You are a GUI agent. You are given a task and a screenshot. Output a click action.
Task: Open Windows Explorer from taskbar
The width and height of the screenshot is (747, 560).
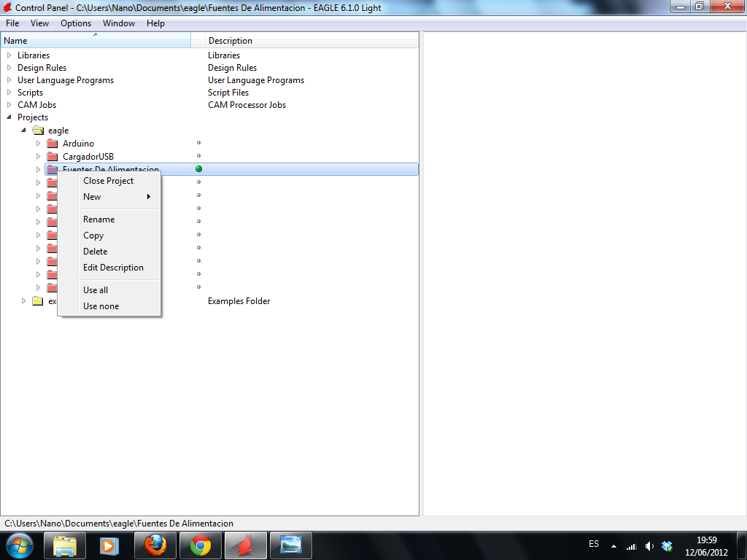(65, 545)
